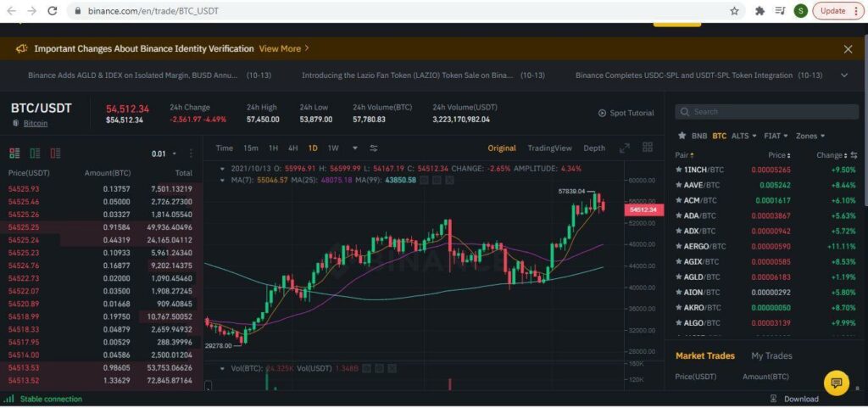Select the Original chart tab
The width and height of the screenshot is (868, 408).
502,148
